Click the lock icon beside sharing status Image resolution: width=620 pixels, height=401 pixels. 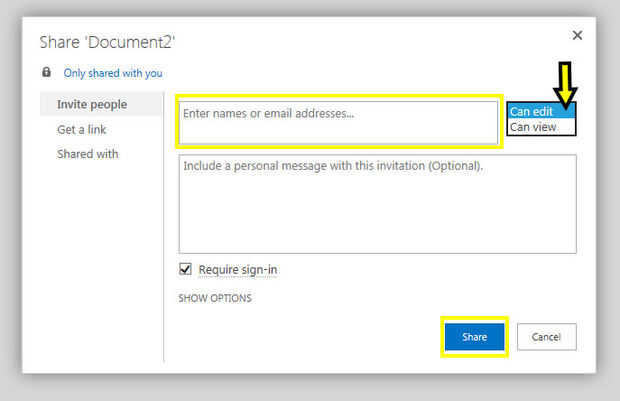pos(46,72)
